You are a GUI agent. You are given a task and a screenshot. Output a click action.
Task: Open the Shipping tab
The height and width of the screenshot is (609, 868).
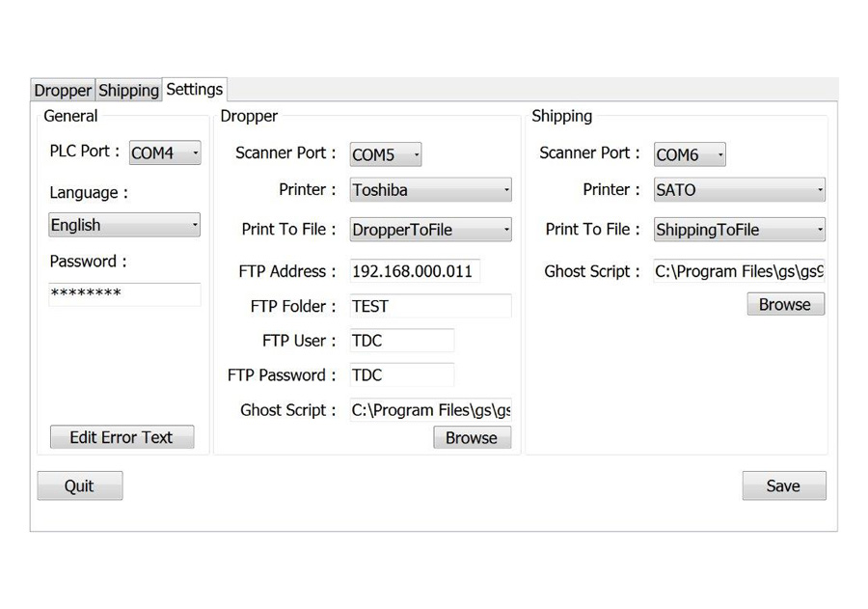pos(128,90)
